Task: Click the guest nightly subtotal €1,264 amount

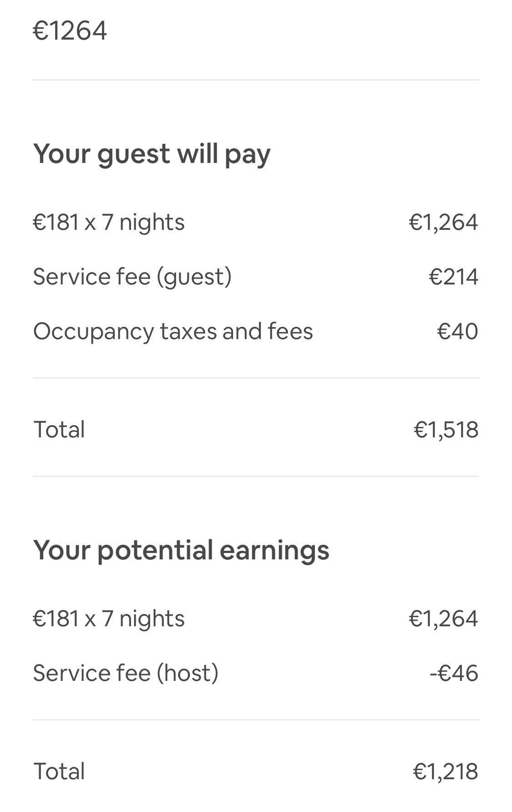Action: tap(443, 222)
